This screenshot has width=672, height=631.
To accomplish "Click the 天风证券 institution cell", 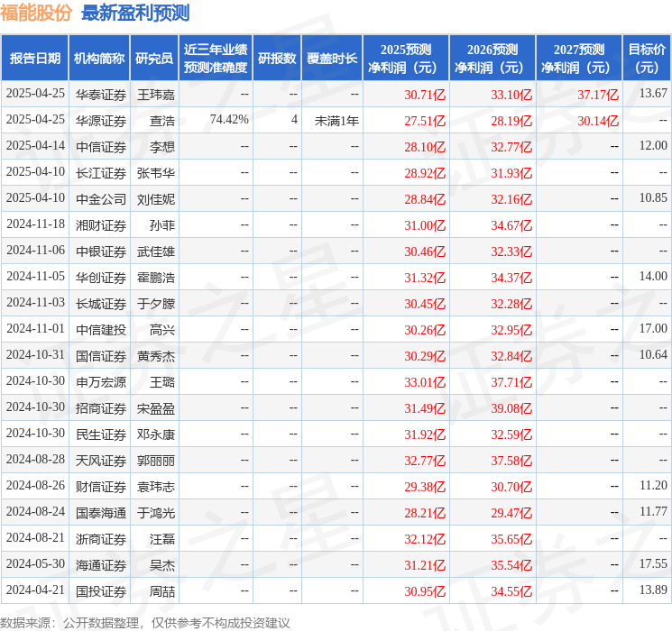I will coord(101,461).
